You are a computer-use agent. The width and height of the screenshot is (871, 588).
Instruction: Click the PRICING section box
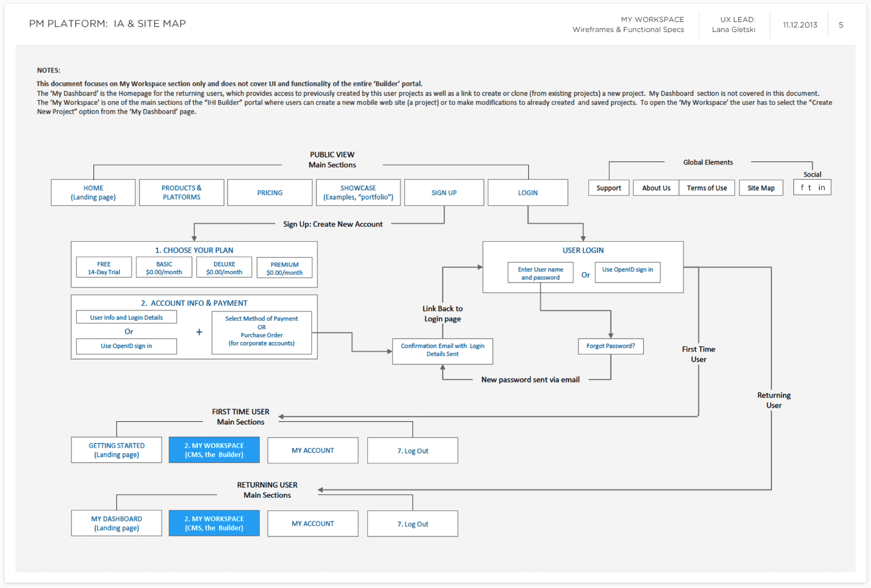click(270, 193)
